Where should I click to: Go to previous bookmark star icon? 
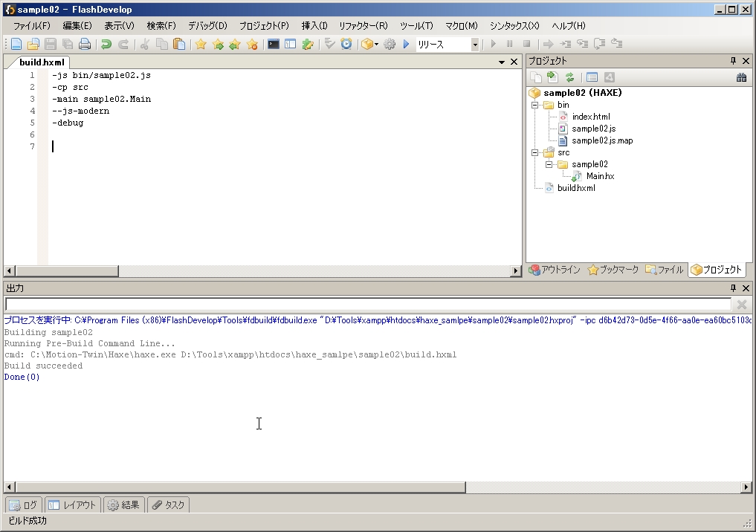[x=235, y=45]
